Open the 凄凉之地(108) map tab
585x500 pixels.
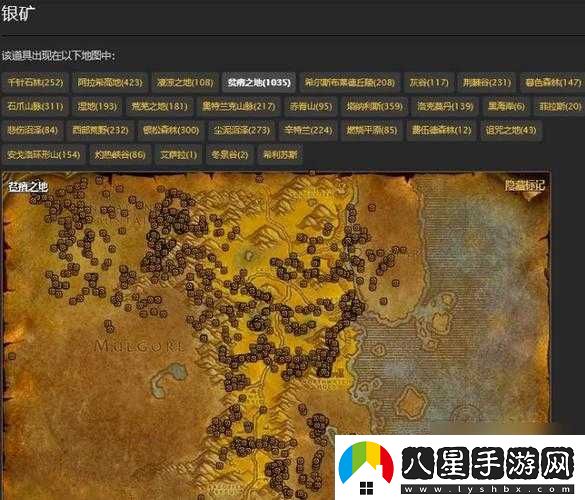[185, 82]
